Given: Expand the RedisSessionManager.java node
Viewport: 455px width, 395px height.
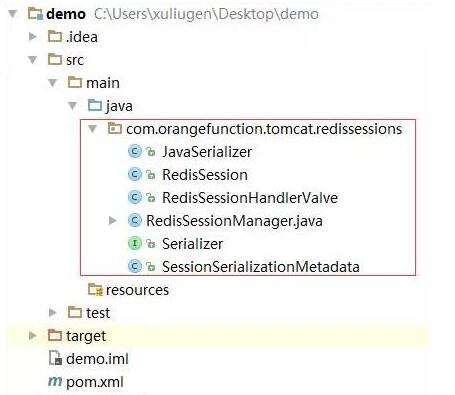Looking at the screenshot, I should [112, 220].
